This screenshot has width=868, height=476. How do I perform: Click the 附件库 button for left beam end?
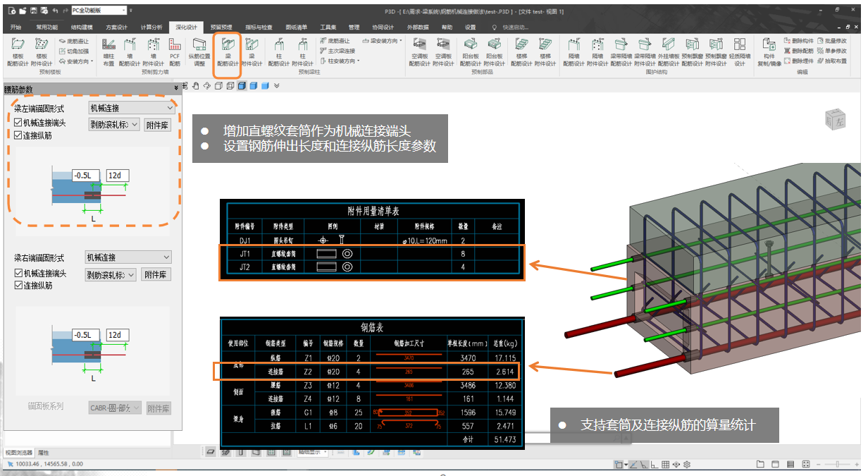[157, 125]
